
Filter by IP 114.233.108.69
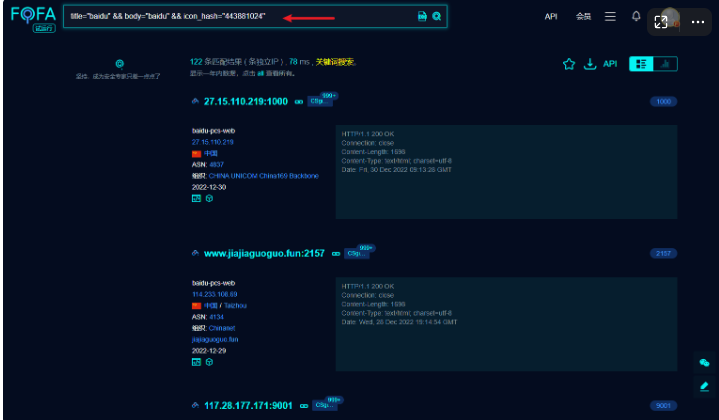point(214,294)
